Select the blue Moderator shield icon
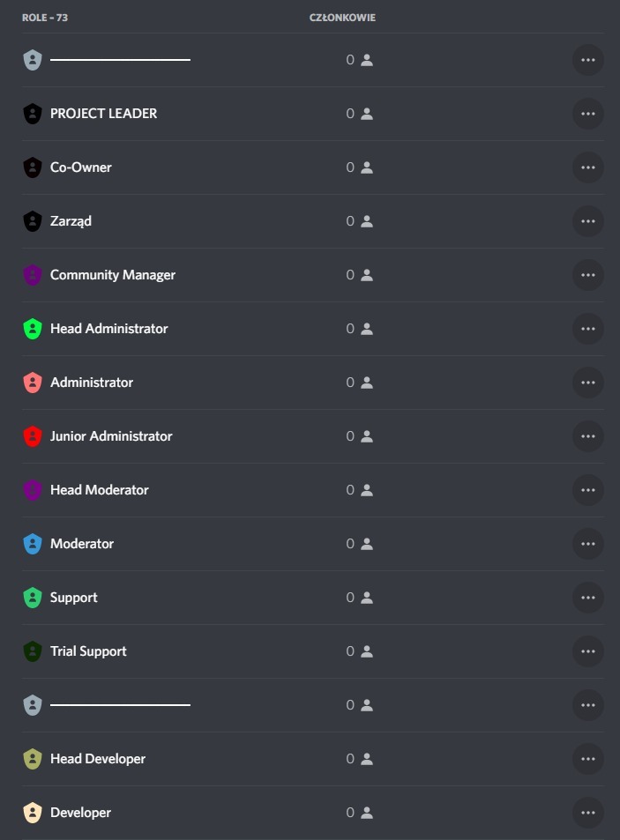Viewport: 620px width, 840px height. tap(32, 543)
